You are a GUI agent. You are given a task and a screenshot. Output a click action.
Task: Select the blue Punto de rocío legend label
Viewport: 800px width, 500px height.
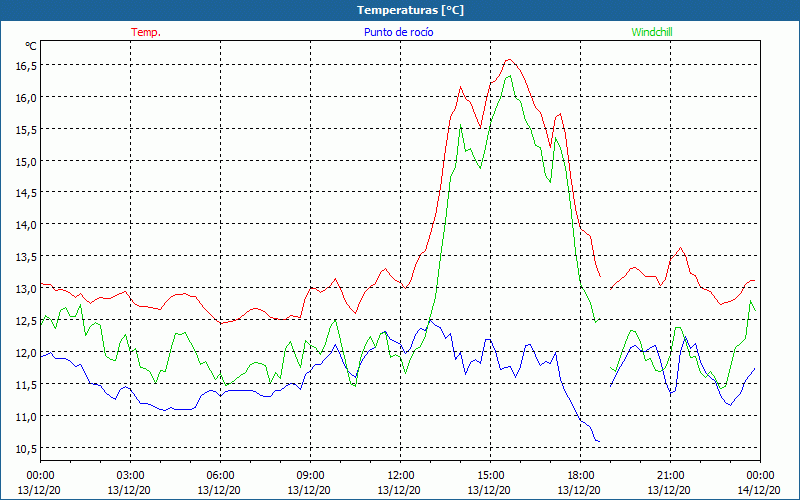click(398, 32)
